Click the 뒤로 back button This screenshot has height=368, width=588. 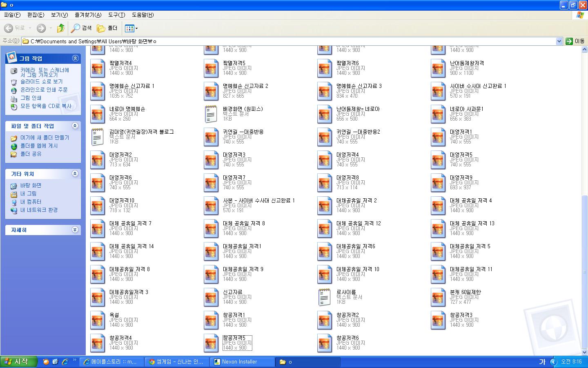click(15, 28)
